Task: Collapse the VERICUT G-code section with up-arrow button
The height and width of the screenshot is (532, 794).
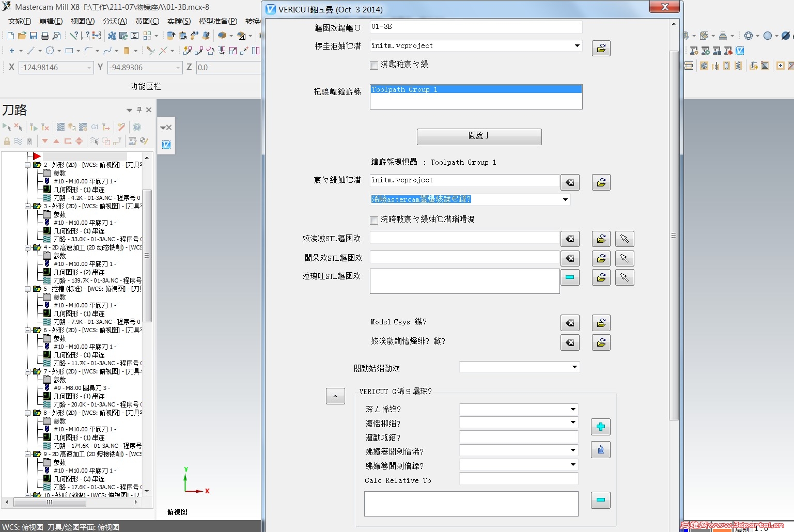Action: [335, 396]
